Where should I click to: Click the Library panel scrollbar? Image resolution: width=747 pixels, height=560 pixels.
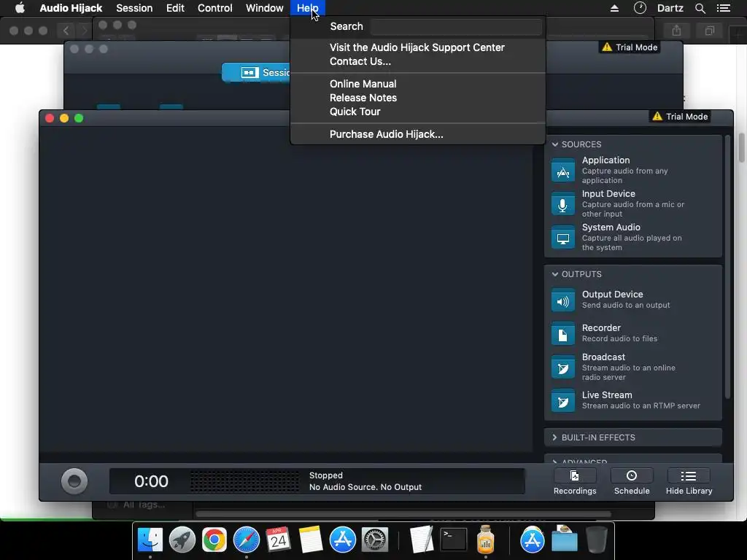coord(727,267)
